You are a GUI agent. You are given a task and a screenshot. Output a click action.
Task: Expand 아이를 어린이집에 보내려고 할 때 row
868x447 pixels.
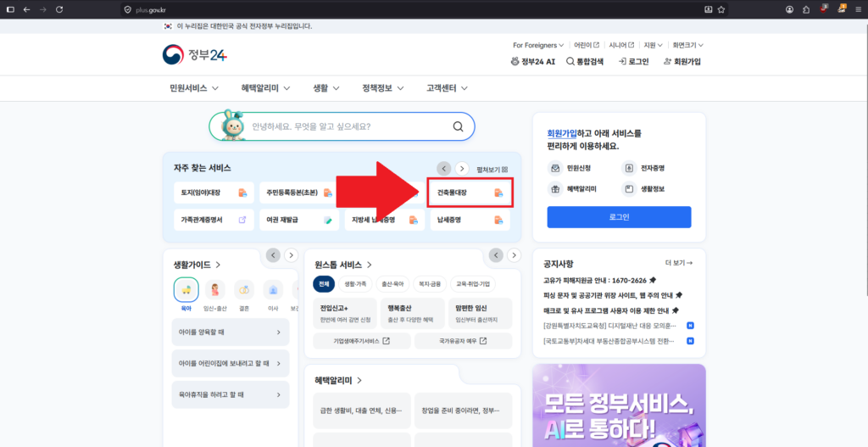(231, 363)
